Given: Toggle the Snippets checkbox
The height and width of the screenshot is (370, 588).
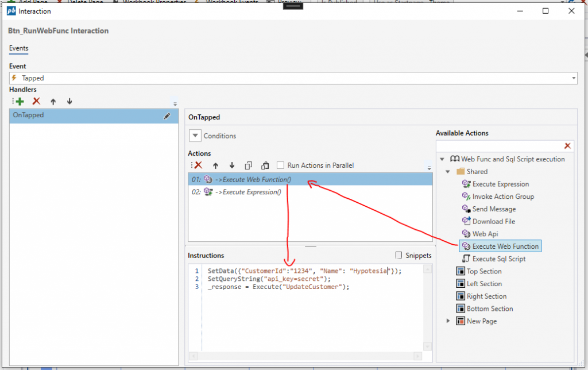Looking at the screenshot, I should pyautogui.click(x=400, y=255).
